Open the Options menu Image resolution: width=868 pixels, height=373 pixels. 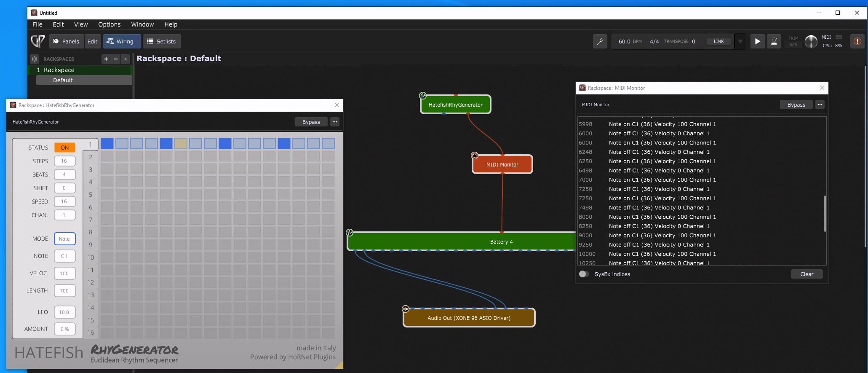click(109, 24)
